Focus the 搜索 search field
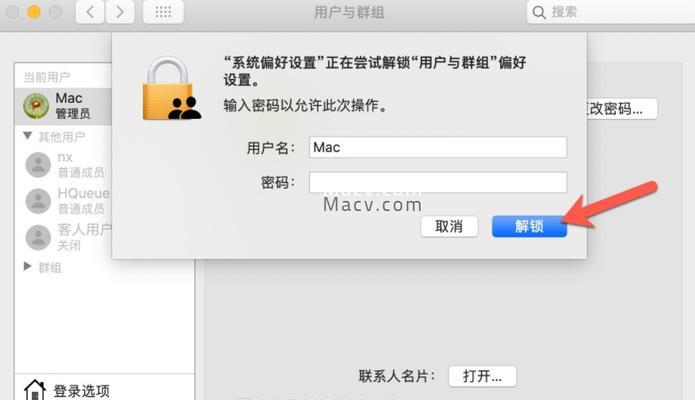 coord(611,12)
